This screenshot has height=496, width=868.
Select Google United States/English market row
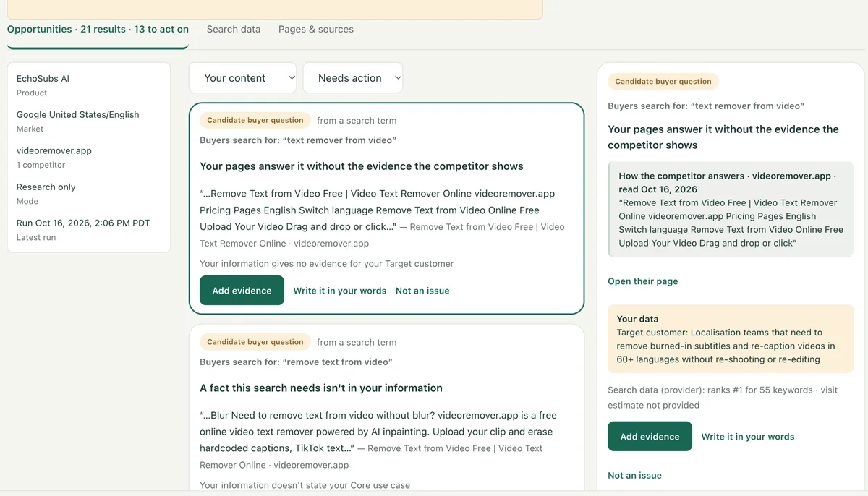[x=89, y=121]
